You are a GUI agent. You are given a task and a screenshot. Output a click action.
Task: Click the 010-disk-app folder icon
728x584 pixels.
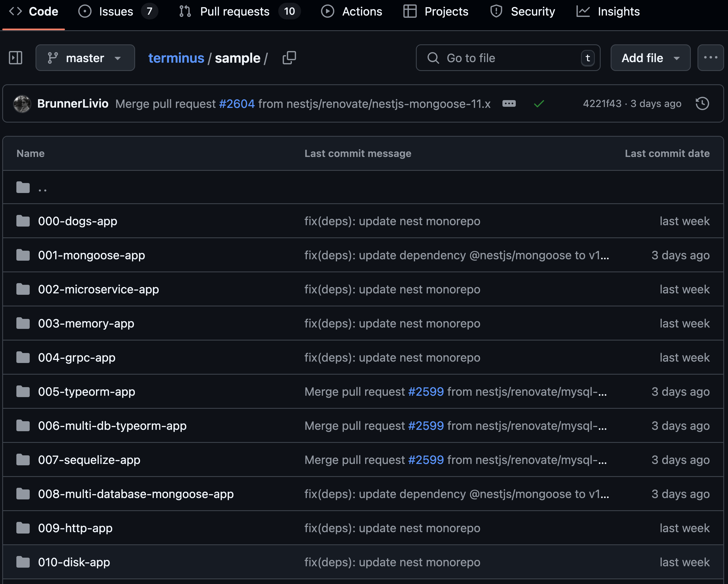pyautogui.click(x=23, y=562)
